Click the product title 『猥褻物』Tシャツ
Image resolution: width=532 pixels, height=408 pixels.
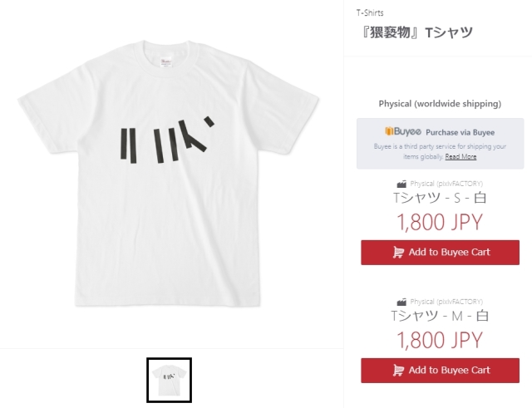pyautogui.click(x=414, y=33)
